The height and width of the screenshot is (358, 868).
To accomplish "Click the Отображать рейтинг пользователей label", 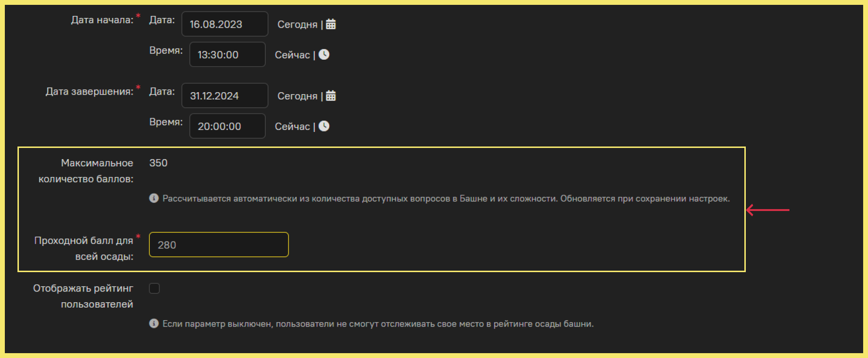I will 83,296.
